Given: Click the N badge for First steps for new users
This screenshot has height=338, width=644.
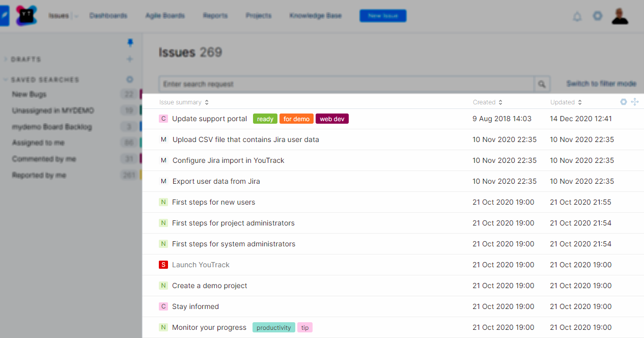Looking at the screenshot, I should [163, 202].
